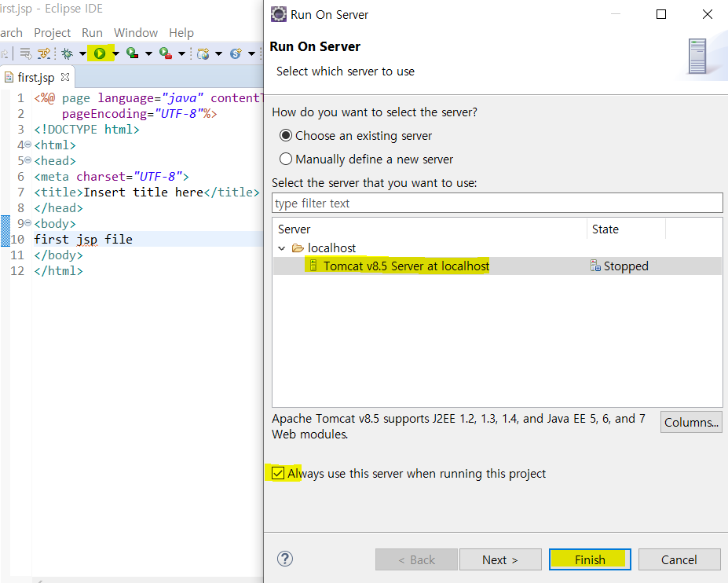This screenshot has height=583, width=728.
Task: Click 'pageEncoding' attribute on line 2
Action: tap(104, 114)
